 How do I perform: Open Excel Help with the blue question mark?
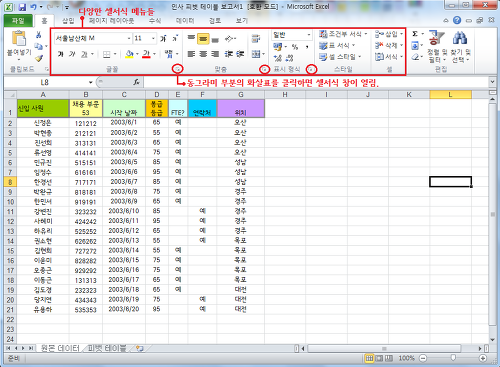457,20
